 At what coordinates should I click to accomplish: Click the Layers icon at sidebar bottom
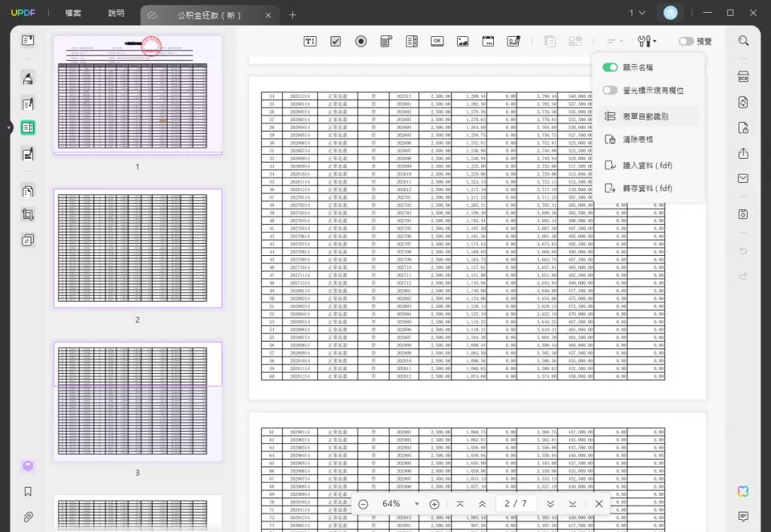[x=28, y=466]
